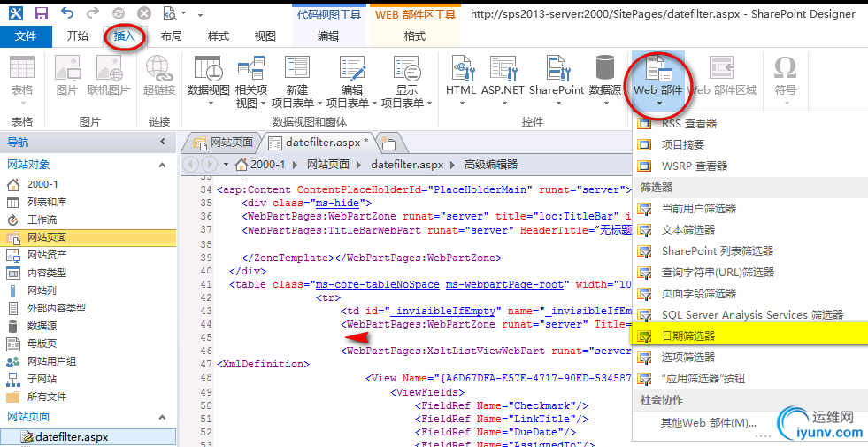Viewport: 868px width, 447px height.
Task: Click the home icon in the breadcrumb
Action: (x=242, y=165)
